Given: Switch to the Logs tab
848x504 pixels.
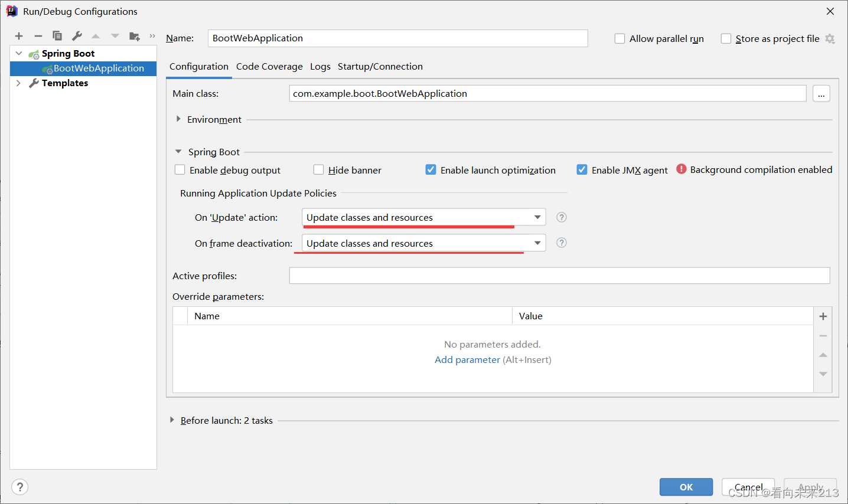Looking at the screenshot, I should 320,67.
